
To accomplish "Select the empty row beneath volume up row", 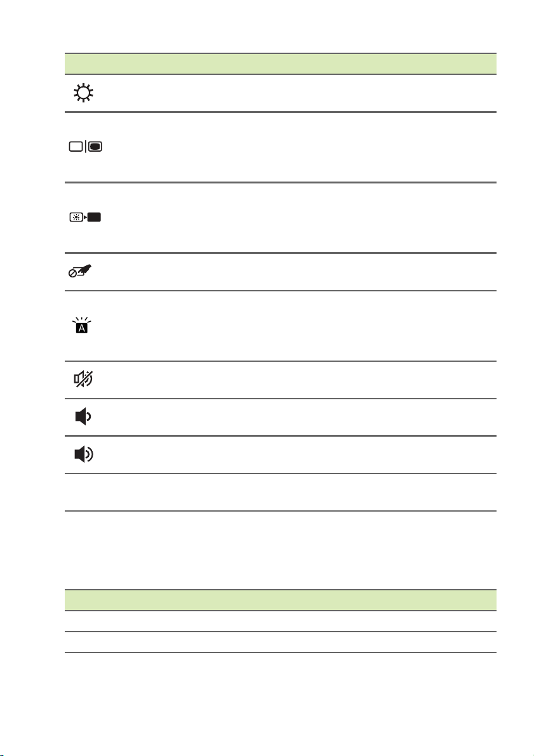I will pyautogui.click(x=281, y=493).
